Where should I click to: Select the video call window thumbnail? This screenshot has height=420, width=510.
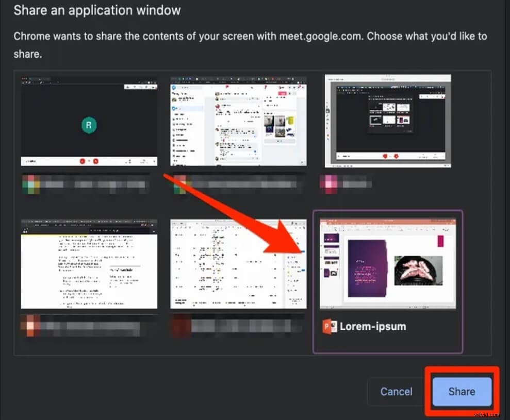(88, 122)
